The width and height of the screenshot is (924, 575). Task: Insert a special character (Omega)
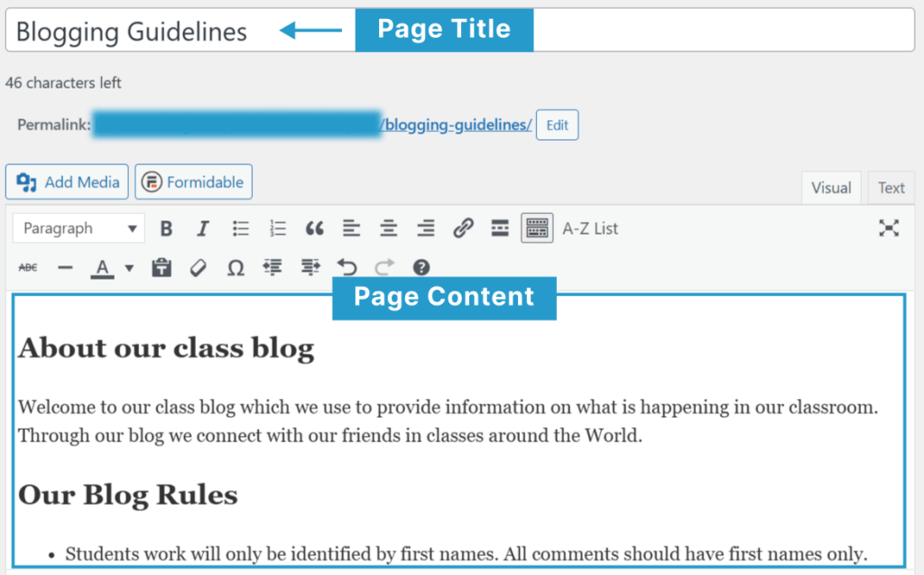pyautogui.click(x=236, y=268)
